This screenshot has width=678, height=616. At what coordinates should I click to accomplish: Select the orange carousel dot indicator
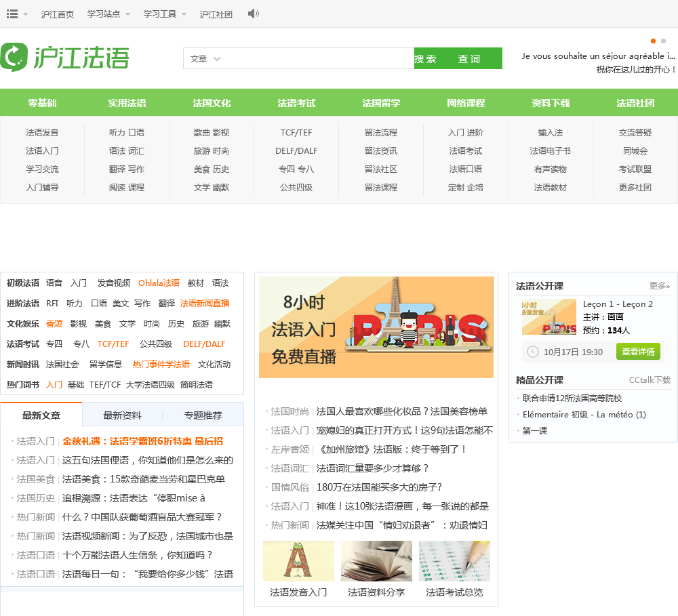click(653, 41)
